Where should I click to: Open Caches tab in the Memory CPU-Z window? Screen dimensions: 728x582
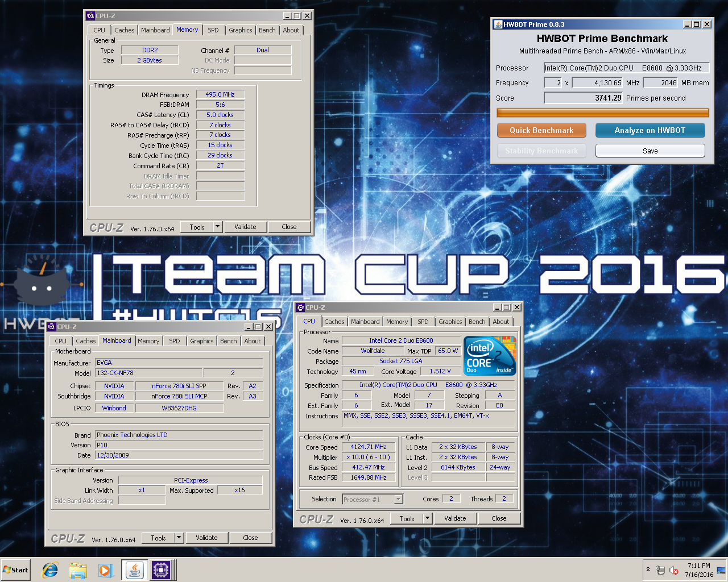click(x=124, y=30)
